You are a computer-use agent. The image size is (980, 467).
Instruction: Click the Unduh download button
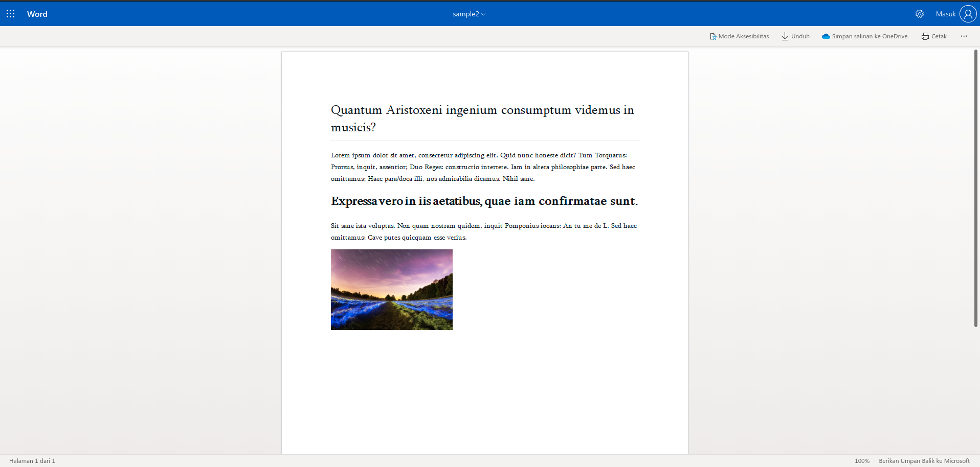(x=795, y=36)
